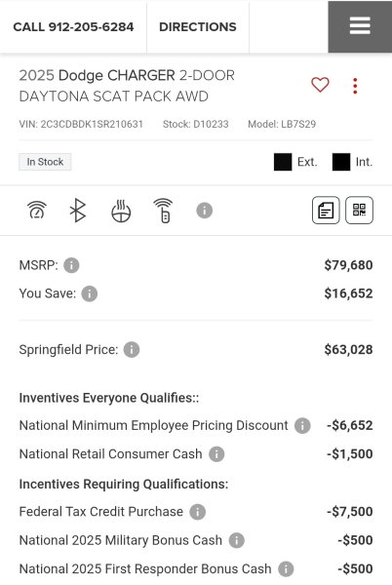Open Directions

point(198,27)
